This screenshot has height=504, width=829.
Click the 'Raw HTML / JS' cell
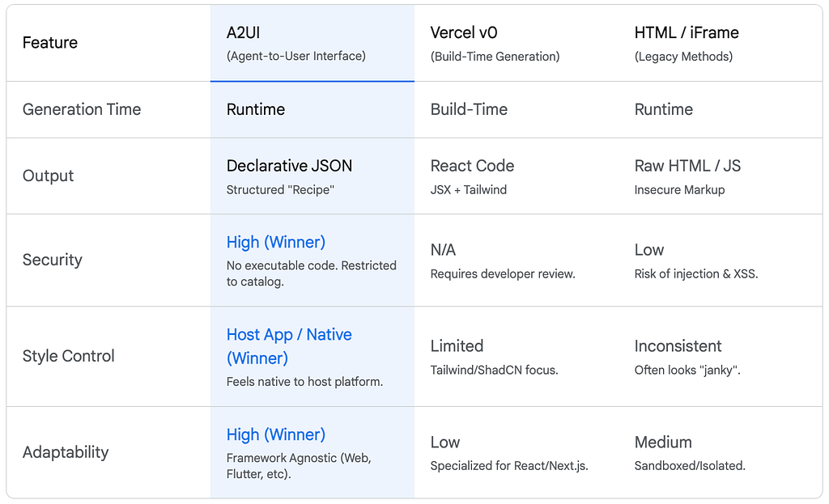pyautogui.click(x=687, y=166)
